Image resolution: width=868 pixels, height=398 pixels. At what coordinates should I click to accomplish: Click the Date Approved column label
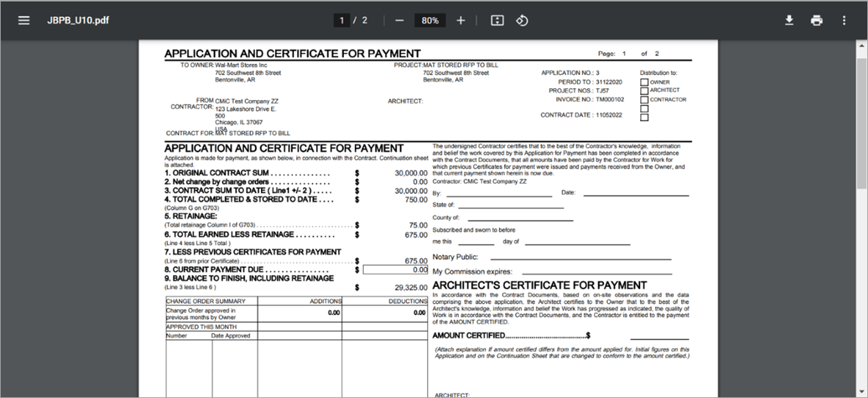pyautogui.click(x=232, y=335)
